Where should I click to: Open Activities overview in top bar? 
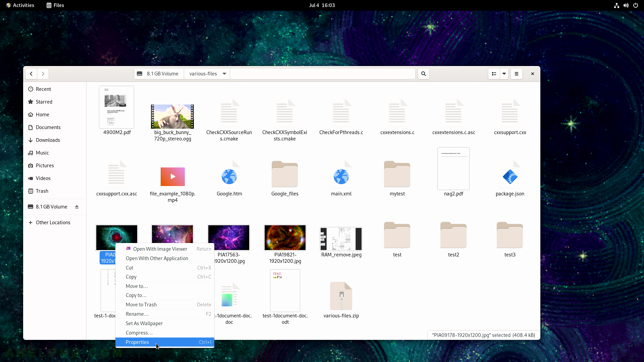click(20, 5)
